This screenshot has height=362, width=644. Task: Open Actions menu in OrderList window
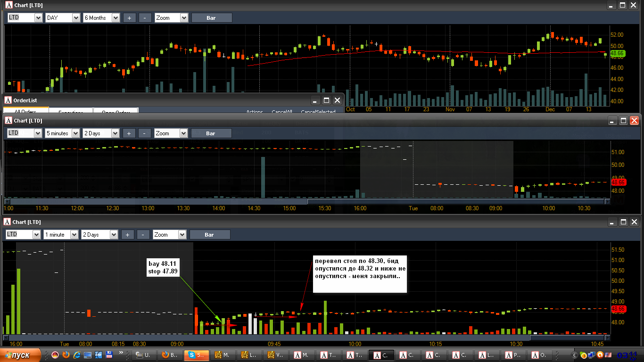[x=255, y=112]
